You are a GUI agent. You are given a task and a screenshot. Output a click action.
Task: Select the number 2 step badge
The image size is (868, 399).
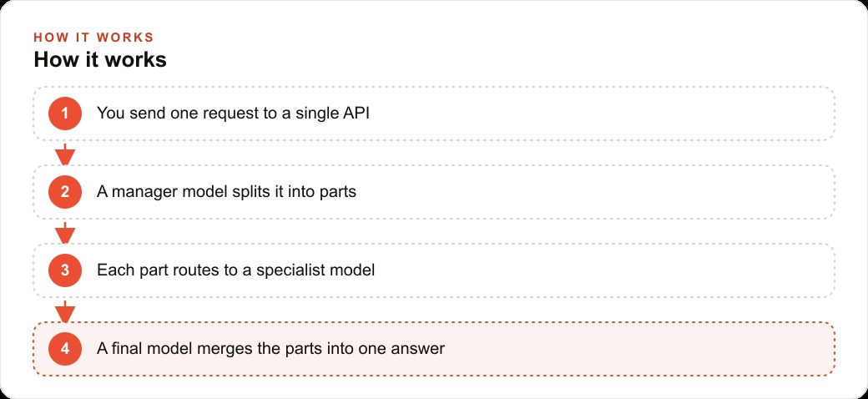(65, 192)
